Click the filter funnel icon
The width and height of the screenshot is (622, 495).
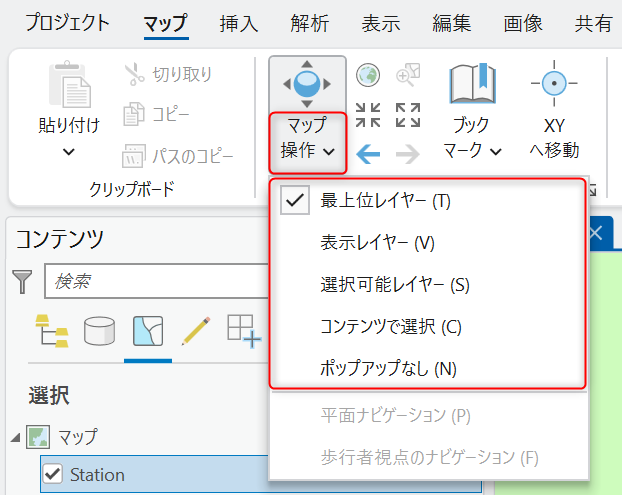(22, 281)
